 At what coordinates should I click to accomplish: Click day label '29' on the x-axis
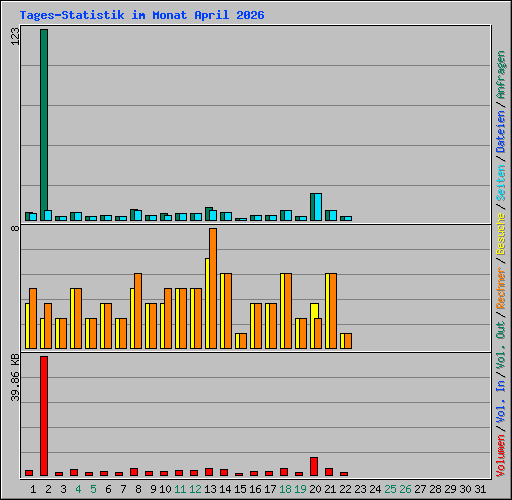coord(450,489)
